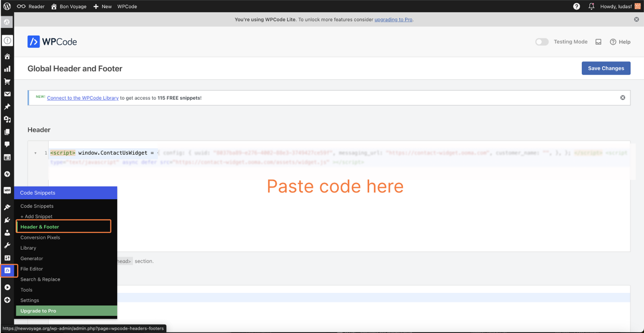Open the Users icon in sidebar

click(7, 233)
